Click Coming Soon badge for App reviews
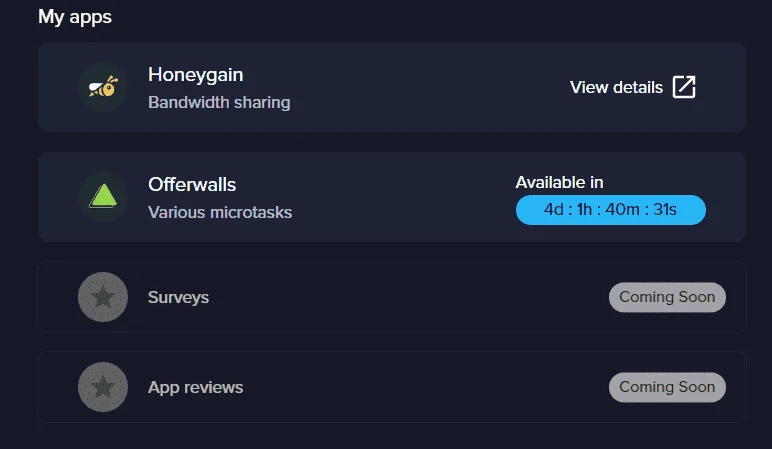772x449 pixels. point(667,387)
